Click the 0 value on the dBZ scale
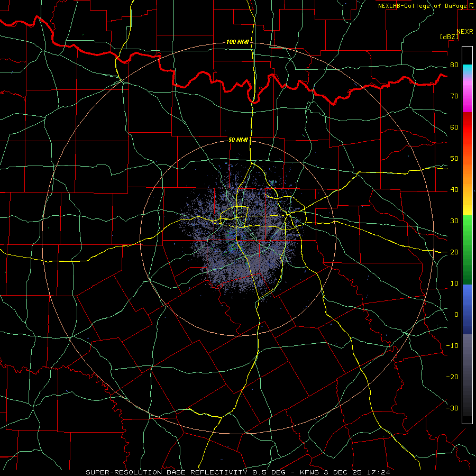This screenshot has height=476, width=476. [456, 315]
